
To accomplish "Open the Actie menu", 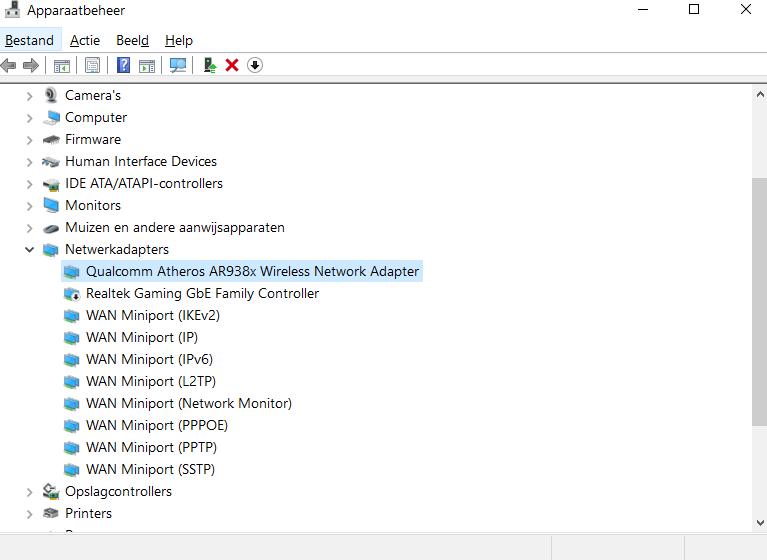I will coord(85,40).
